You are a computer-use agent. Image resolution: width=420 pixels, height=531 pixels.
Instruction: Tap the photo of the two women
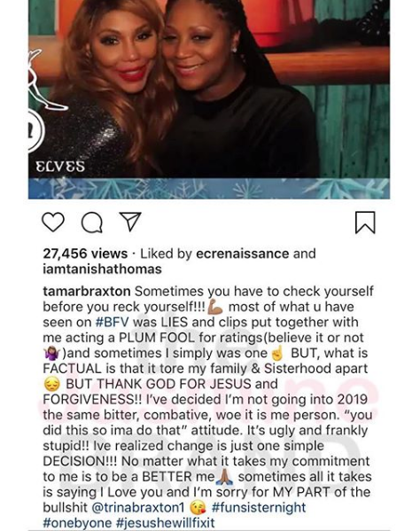(x=209, y=89)
